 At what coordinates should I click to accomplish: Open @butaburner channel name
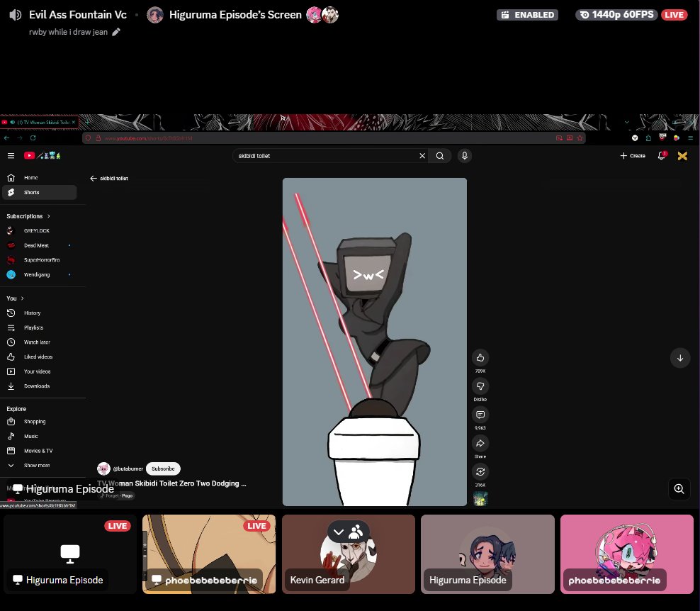(128, 469)
